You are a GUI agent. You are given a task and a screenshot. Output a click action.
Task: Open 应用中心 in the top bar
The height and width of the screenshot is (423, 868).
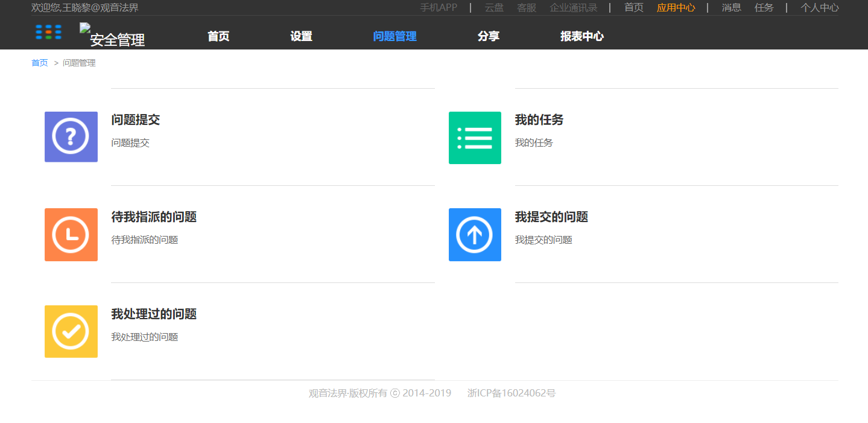click(x=676, y=8)
